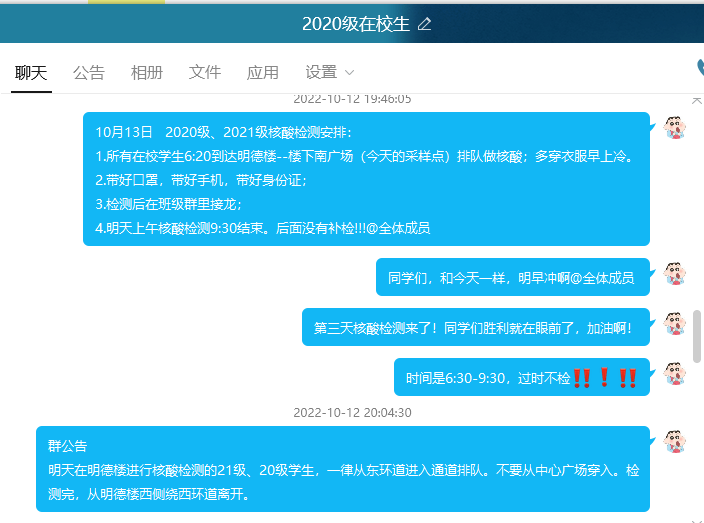Click avatar beside 明早冲啊 message
Screen dimensions: 704x523
[x=675, y=274]
